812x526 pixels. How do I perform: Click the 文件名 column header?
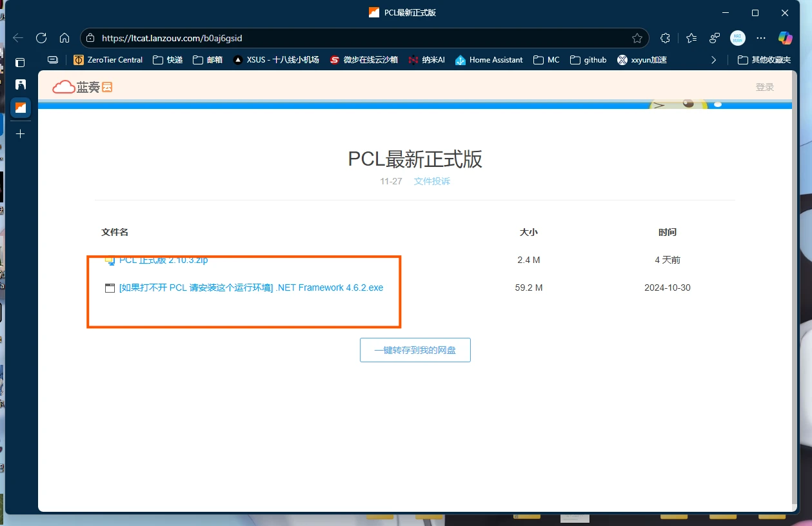pyautogui.click(x=115, y=232)
